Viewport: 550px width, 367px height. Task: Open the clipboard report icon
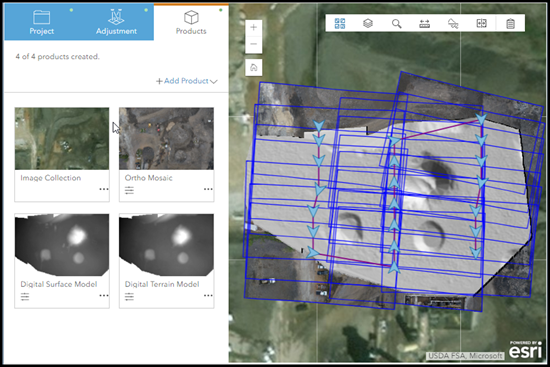[510, 24]
